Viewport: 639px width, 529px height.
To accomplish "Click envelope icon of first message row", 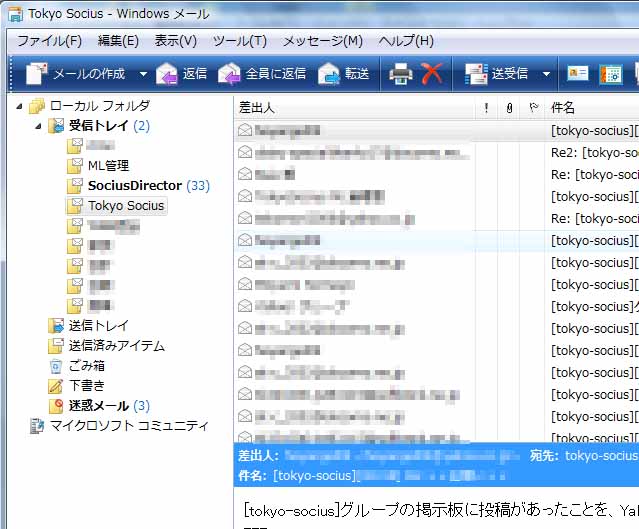I will (245, 130).
